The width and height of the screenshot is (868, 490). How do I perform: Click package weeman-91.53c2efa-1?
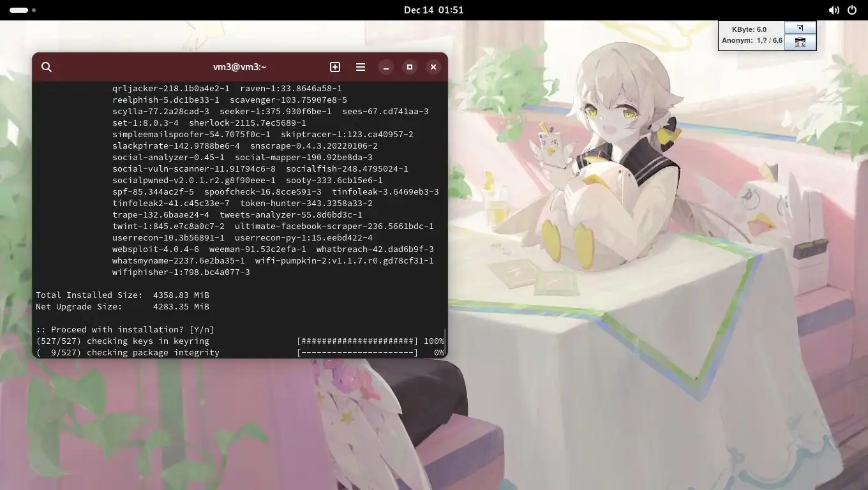[258, 249]
